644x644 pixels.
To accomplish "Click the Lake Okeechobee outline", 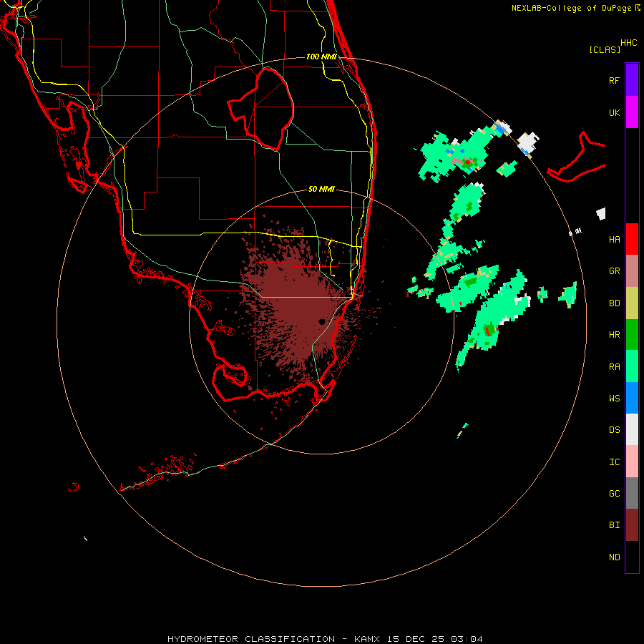I will 260,109.
